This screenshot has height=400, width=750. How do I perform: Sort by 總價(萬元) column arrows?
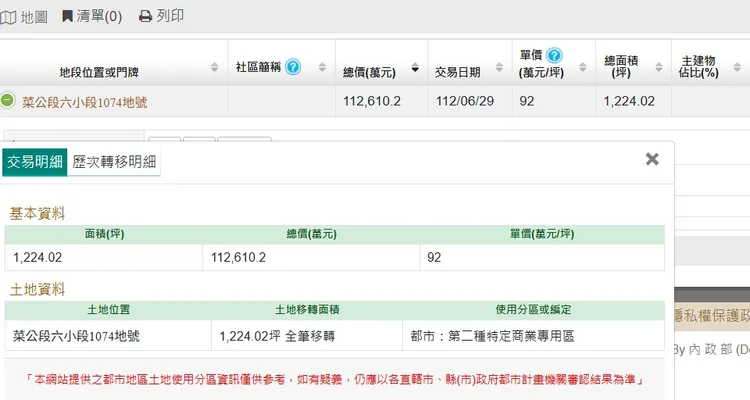415,67
